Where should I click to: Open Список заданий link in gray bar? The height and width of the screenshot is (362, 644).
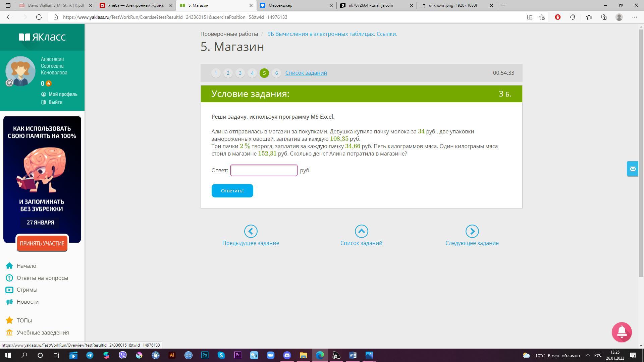click(x=306, y=73)
